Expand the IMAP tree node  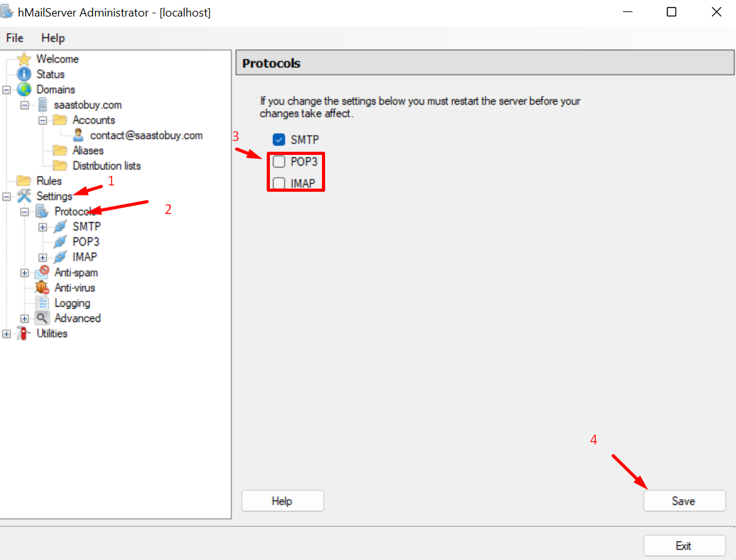click(42, 257)
